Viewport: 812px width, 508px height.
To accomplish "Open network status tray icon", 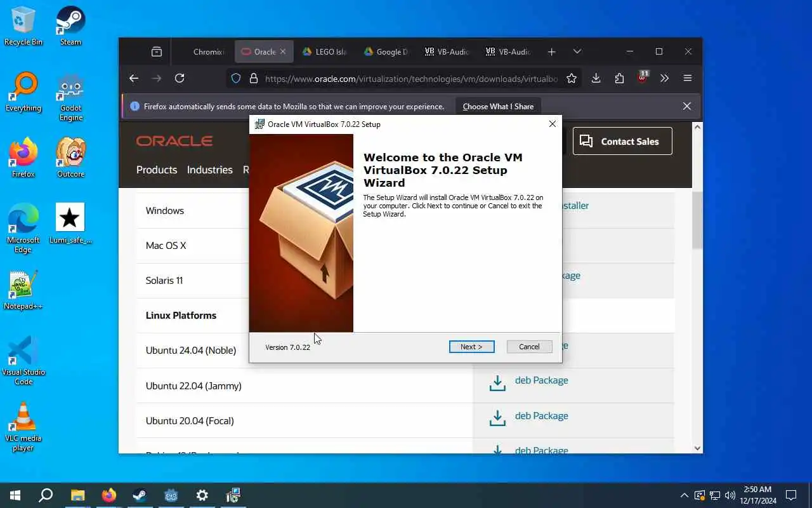I will pyautogui.click(x=714, y=495).
